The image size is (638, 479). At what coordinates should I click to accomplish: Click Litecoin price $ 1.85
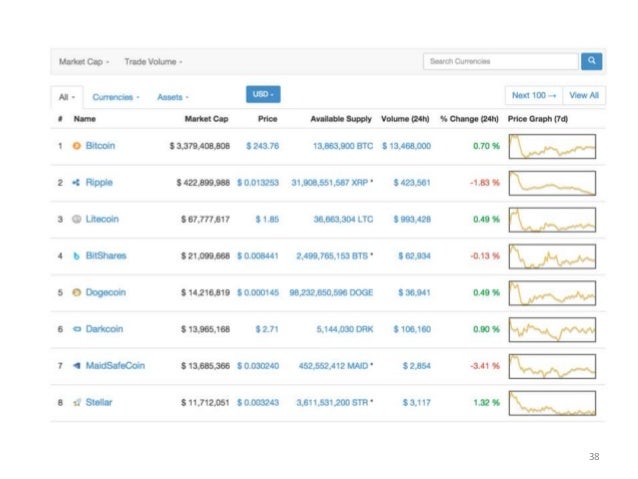[x=267, y=219]
